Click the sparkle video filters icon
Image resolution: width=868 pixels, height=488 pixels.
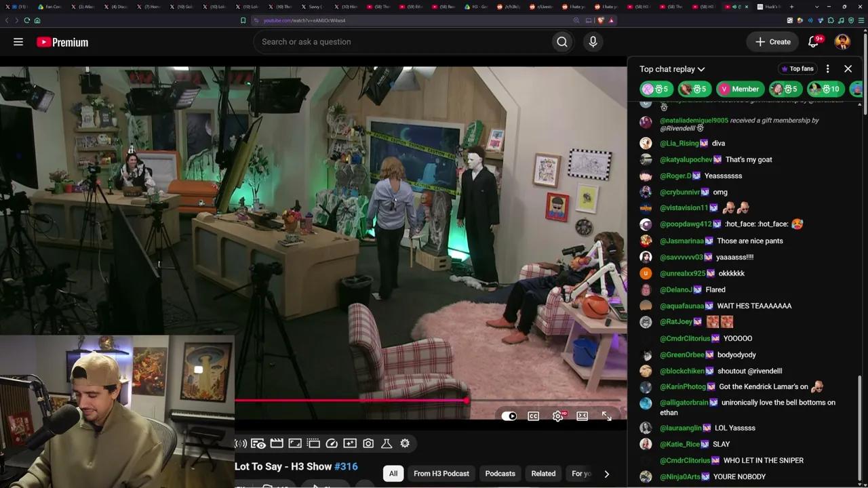pos(350,443)
